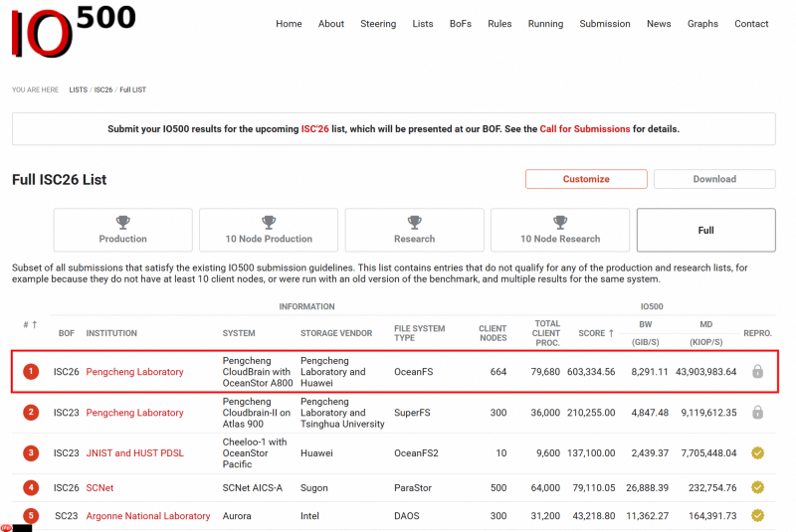Open Pengcheng Laboratory link in rank 2 row
The width and height of the screenshot is (796, 532).
[x=134, y=413]
